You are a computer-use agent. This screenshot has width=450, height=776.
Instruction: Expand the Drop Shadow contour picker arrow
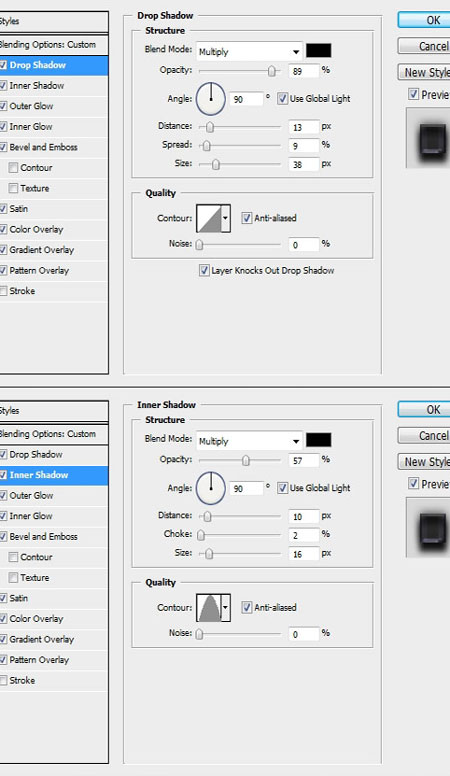226,218
